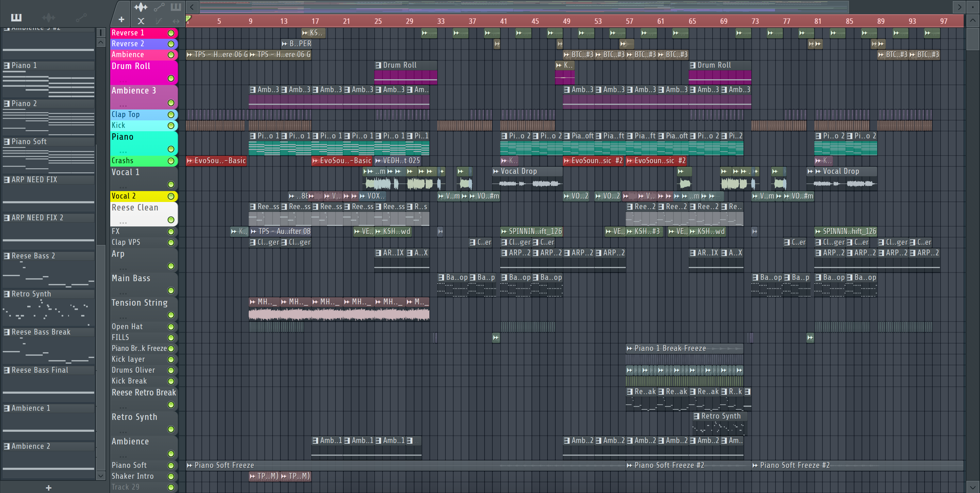The image size is (980, 493).
Task: Mute the Reverse 1 track
Action: coord(171,33)
